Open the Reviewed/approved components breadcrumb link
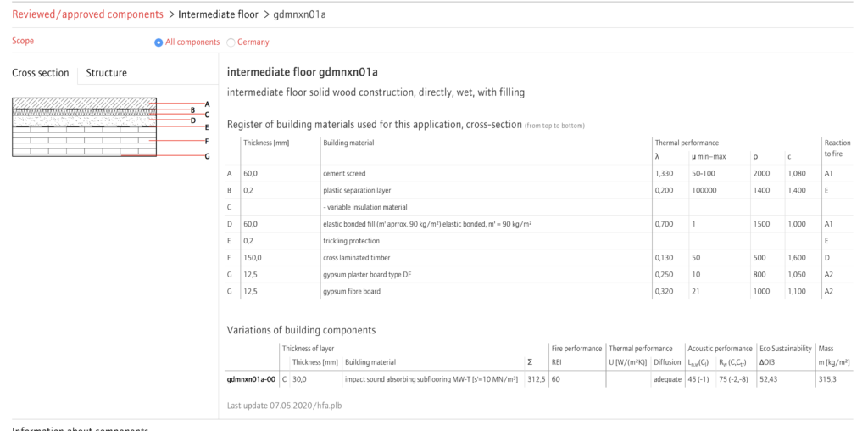 (87, 14)
